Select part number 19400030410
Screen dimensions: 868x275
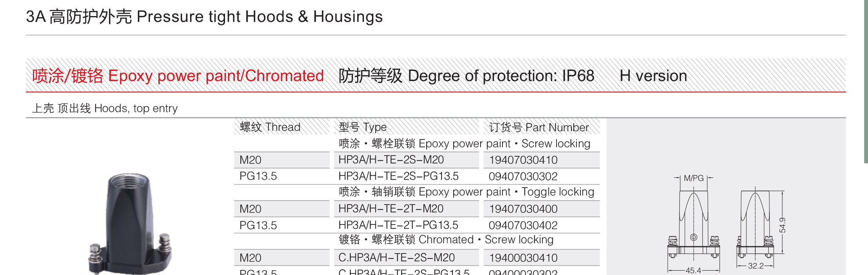pyautogui.click(x=523, y=258)
